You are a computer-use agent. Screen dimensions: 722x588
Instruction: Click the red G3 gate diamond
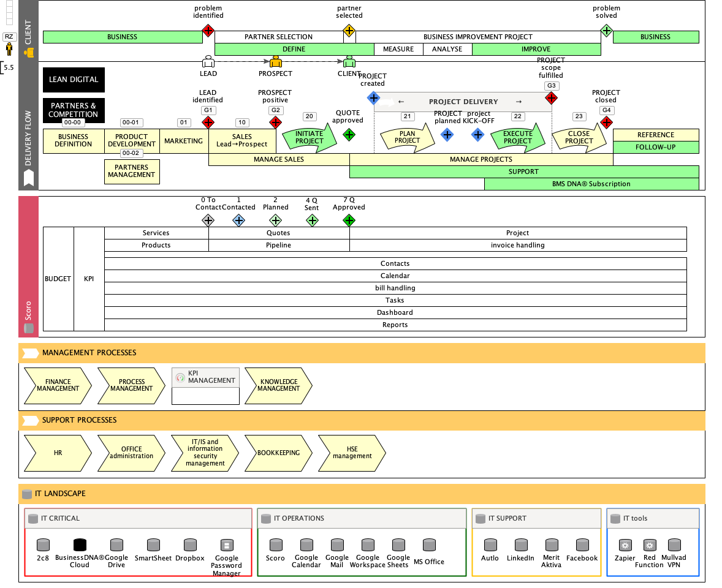click(x=551, y=98)
